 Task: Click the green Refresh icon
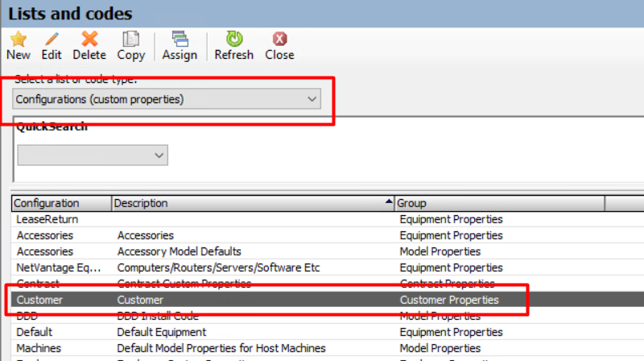pyautogui.click(x=234, y=39)
